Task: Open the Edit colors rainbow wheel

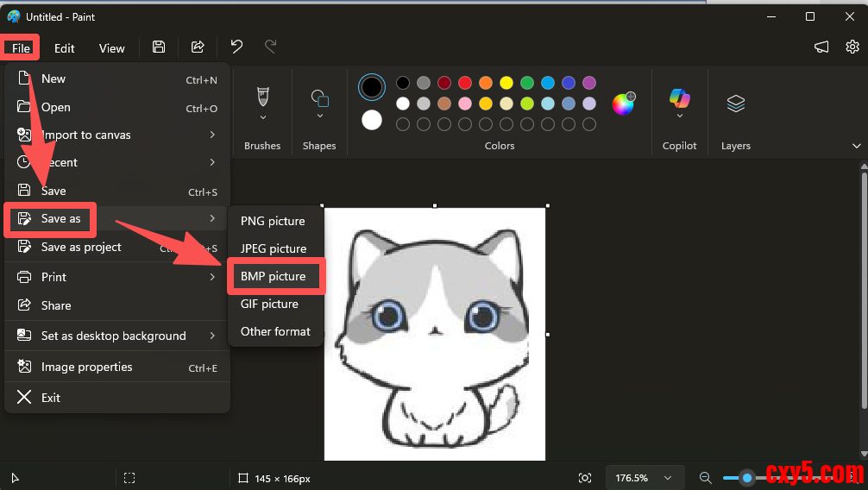Action: [x=623, y=104]
